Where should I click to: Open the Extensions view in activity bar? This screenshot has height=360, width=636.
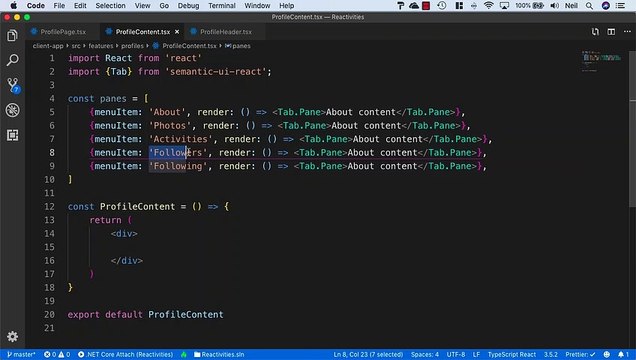[13, 135]
